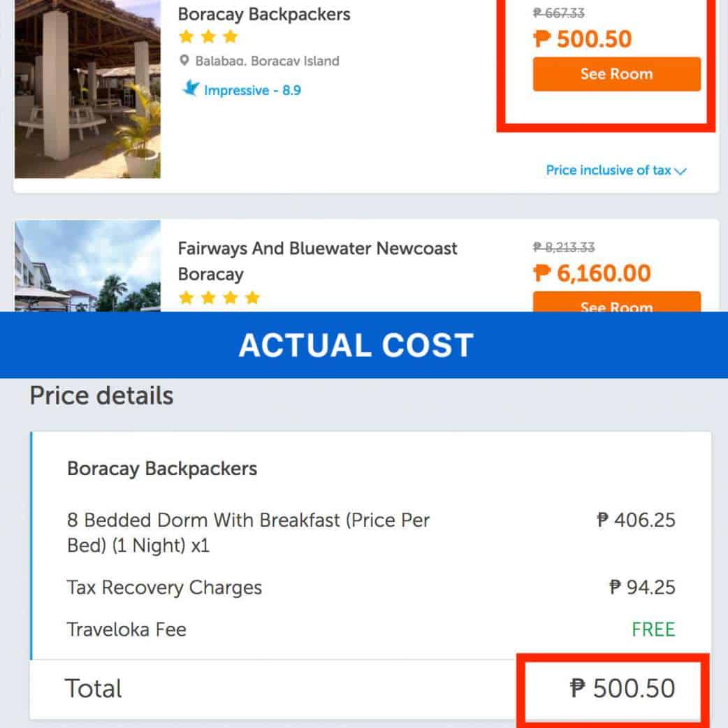Click the 8 Bedded Dorm With Breakfast line
The image size is (728, 728).
[x=248, y=532]
